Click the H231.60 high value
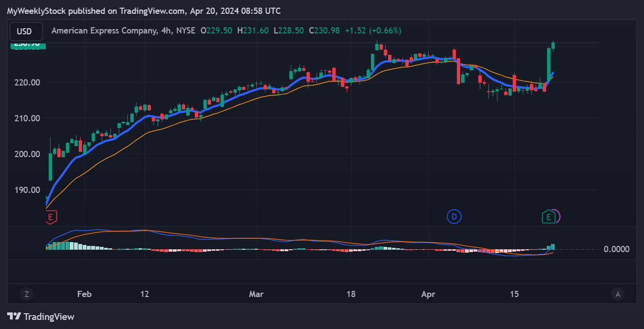Viewport: 644px width, 329px height. pyautogui.click(x=253, y=31)
